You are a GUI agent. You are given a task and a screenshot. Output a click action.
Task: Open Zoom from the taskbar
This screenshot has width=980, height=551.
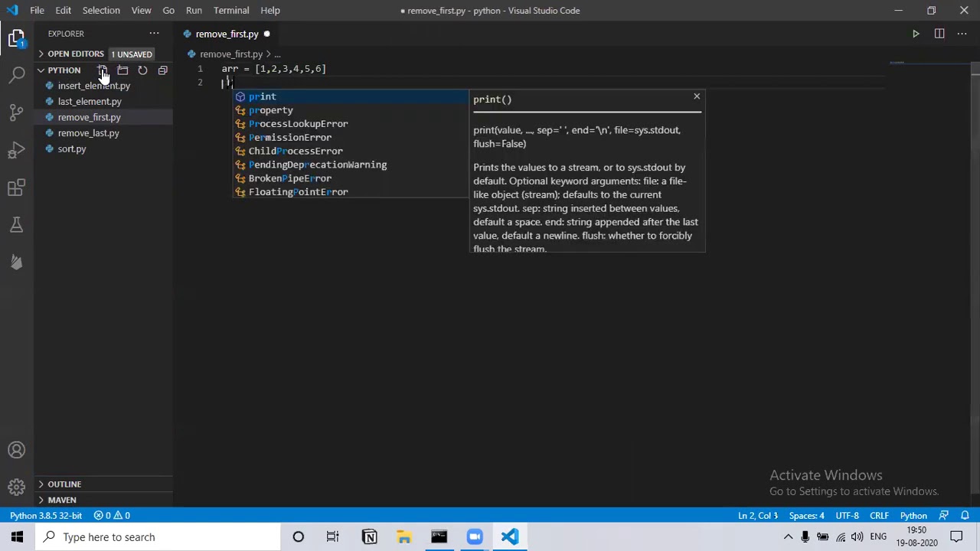pos(475,537)
